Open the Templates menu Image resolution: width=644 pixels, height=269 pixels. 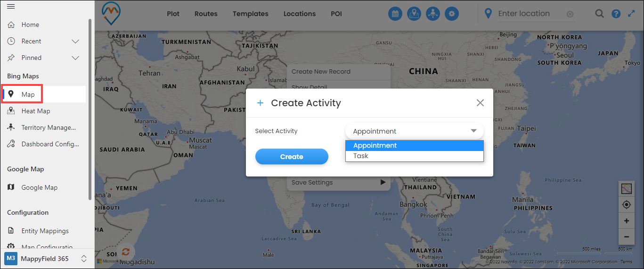(x=251, y=14)
